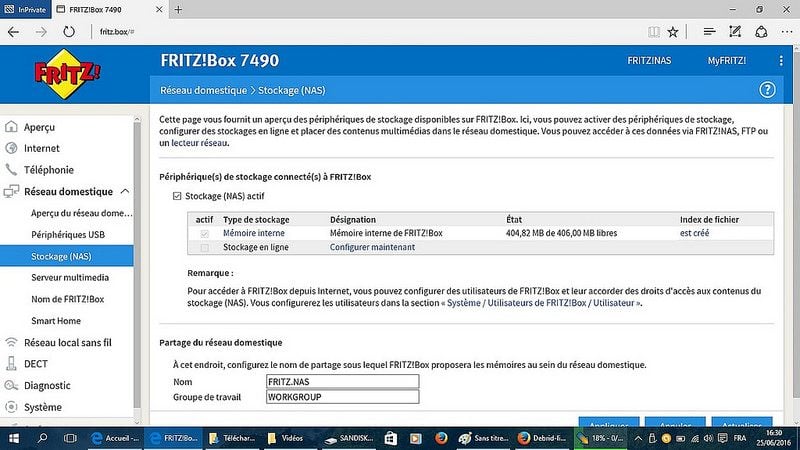
Task: Click the Groupe de travail input field
Action: [x=342, y=397]
